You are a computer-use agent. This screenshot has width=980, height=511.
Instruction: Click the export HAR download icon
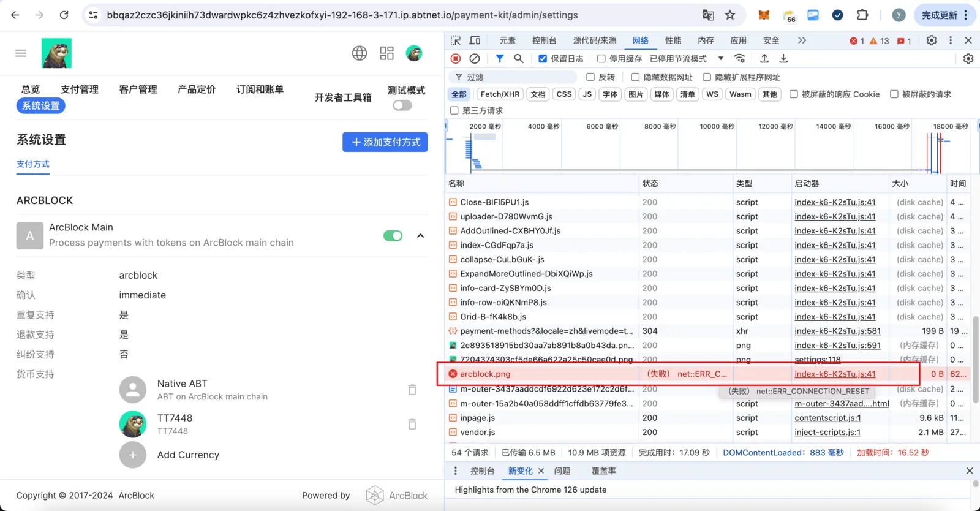783,59
